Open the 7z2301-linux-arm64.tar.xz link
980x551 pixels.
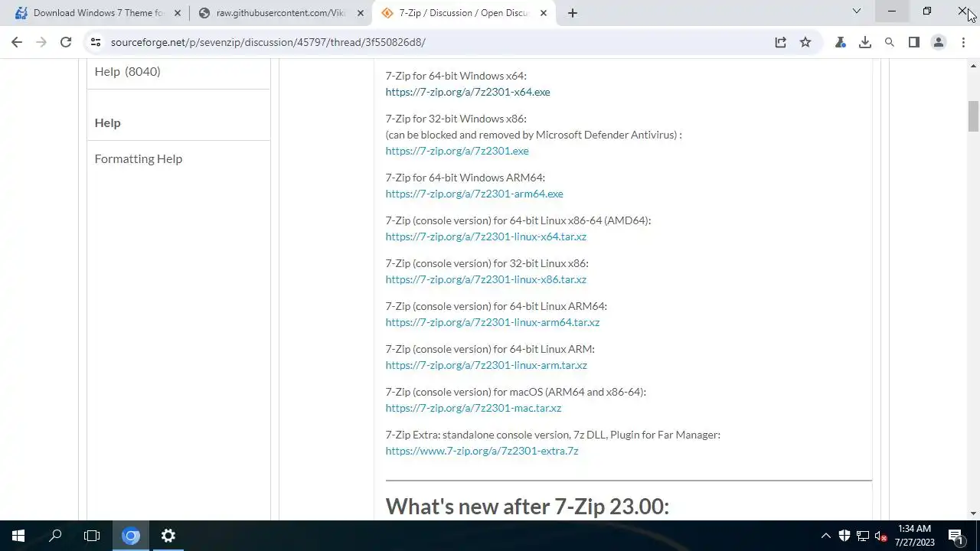pos(492,322)
